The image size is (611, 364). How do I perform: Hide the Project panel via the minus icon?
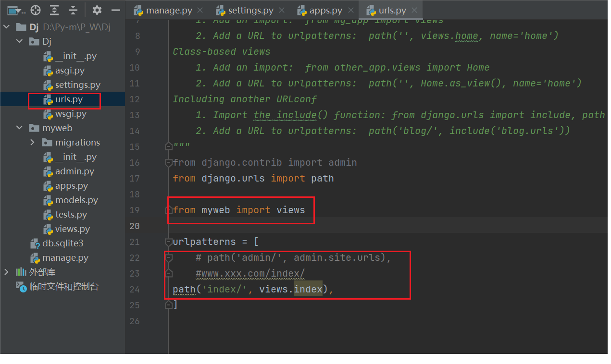(x=115, y=10)
